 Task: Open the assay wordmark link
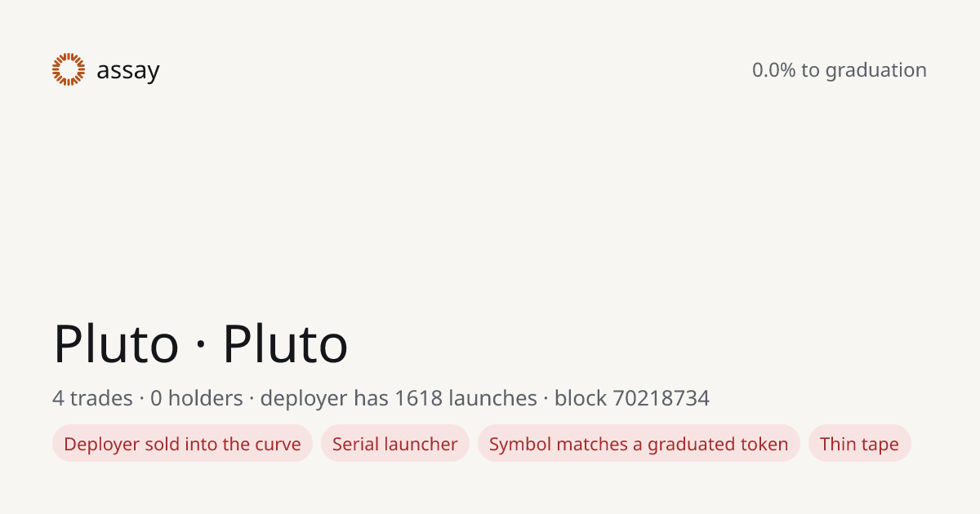click(127, 72)
